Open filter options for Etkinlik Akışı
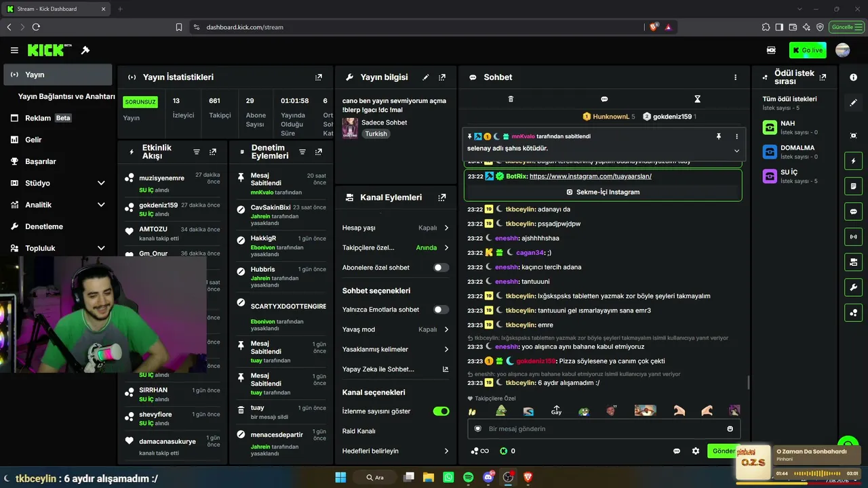The height and width of the screenshot is (488, 868). 197,152
